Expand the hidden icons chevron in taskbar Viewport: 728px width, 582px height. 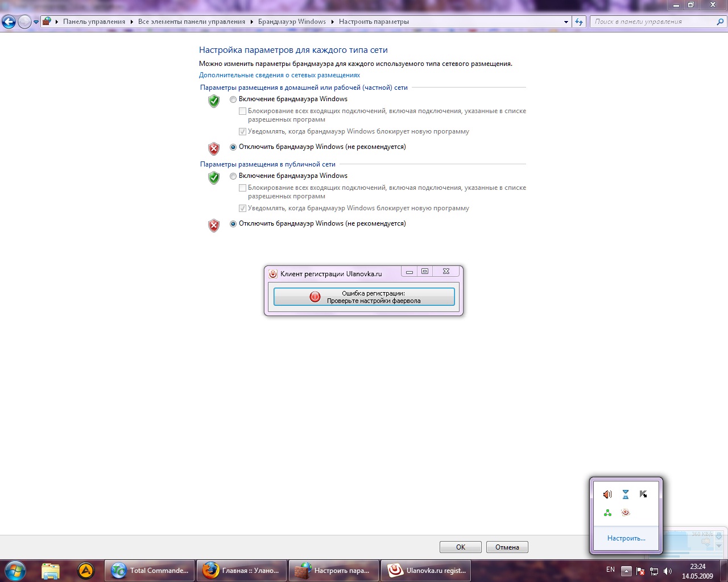coord(625,570)
